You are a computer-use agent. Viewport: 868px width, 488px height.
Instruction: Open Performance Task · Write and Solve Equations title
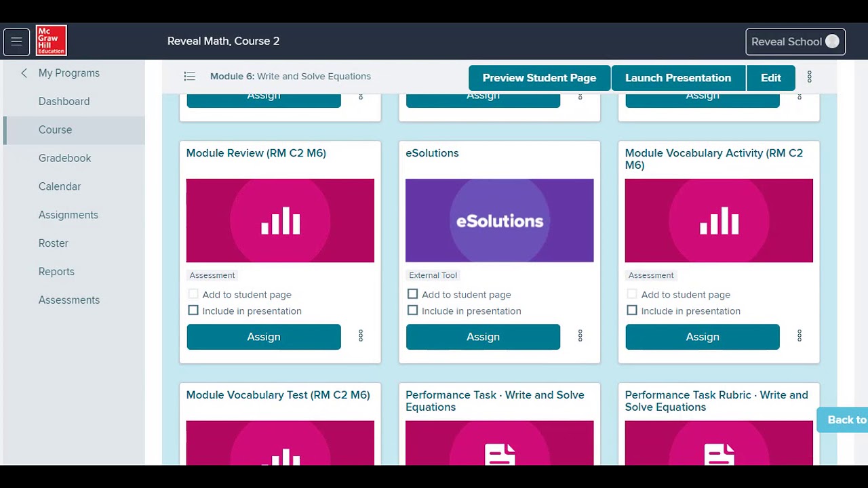[x=495, y=401]
